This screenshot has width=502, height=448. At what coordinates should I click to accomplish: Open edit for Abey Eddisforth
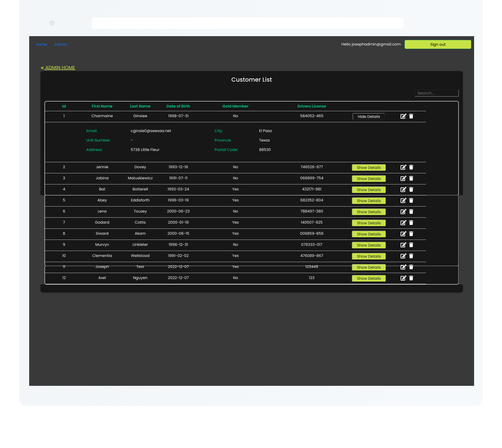[403, 201]
